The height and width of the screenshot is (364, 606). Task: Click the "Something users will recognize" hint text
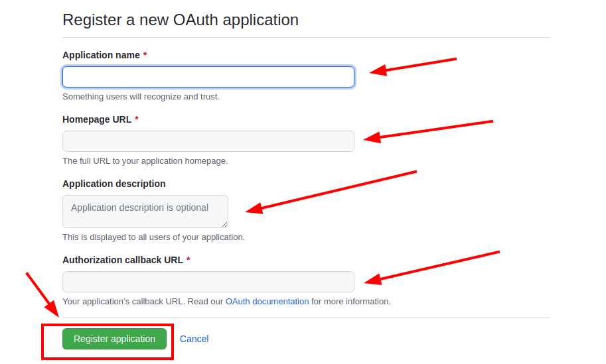click(x=141, y=97)
